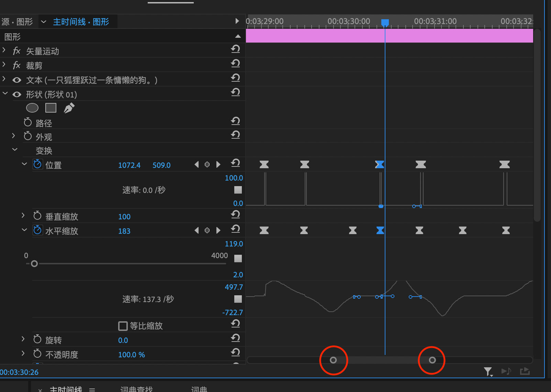Open the filter icon at bottom right
The width and height of the screenshot is (551, 392).
tap(488, 371)
